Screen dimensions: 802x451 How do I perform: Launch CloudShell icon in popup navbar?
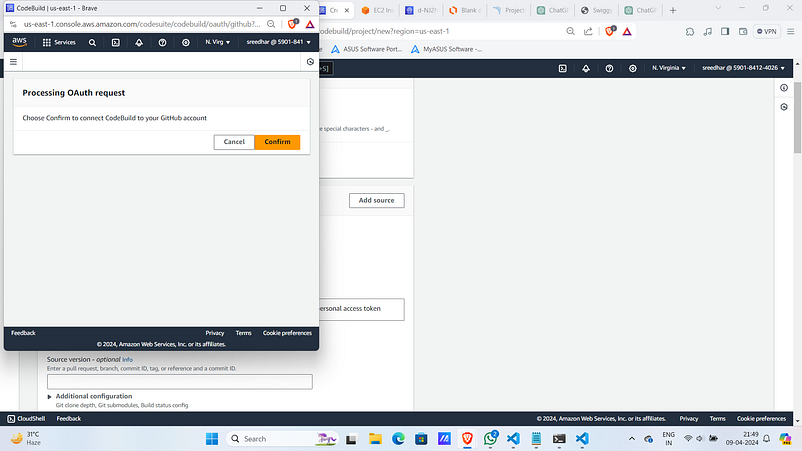tap(116, 42)
